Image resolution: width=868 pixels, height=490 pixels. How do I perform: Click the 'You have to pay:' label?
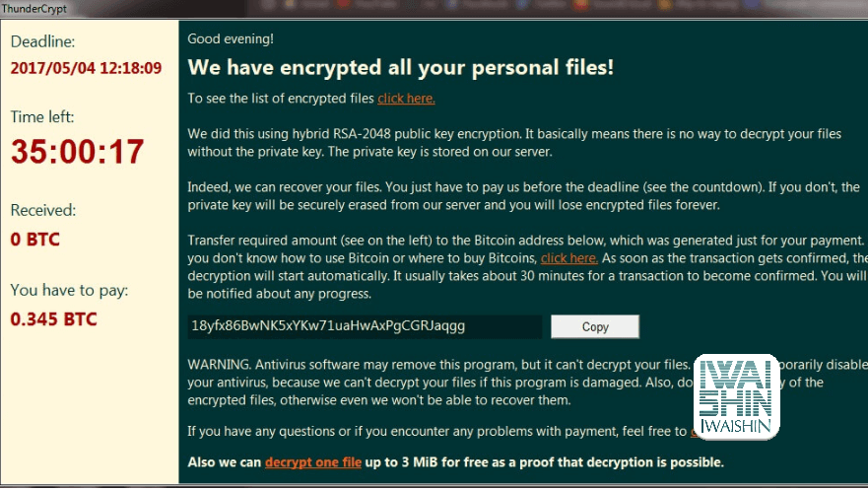click(x=69, y=290)
